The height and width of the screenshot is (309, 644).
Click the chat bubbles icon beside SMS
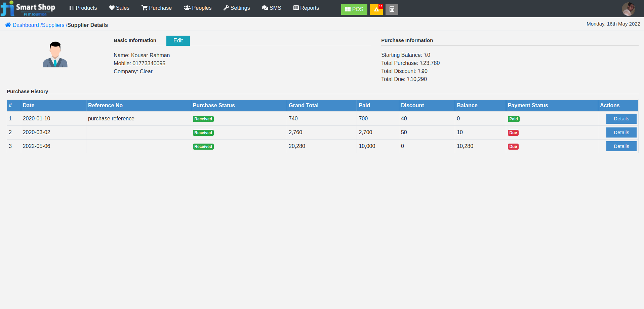(265, 7)
